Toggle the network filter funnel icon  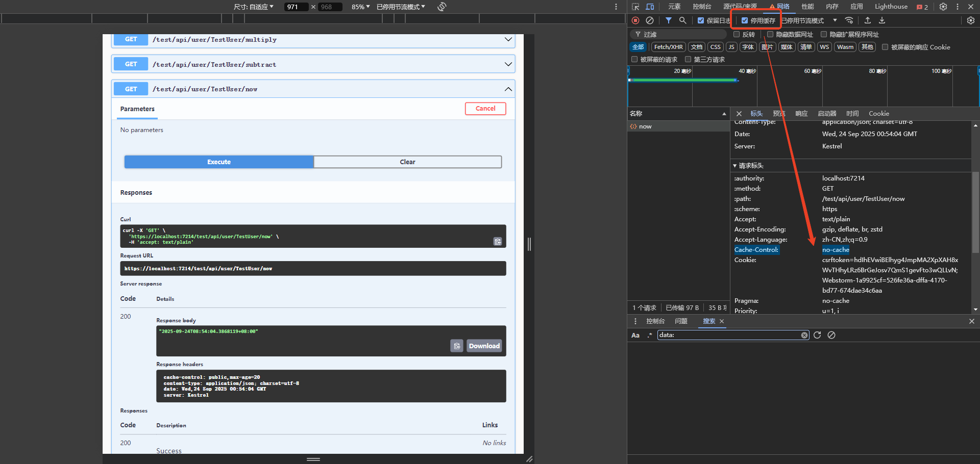(x=669, y=20)
